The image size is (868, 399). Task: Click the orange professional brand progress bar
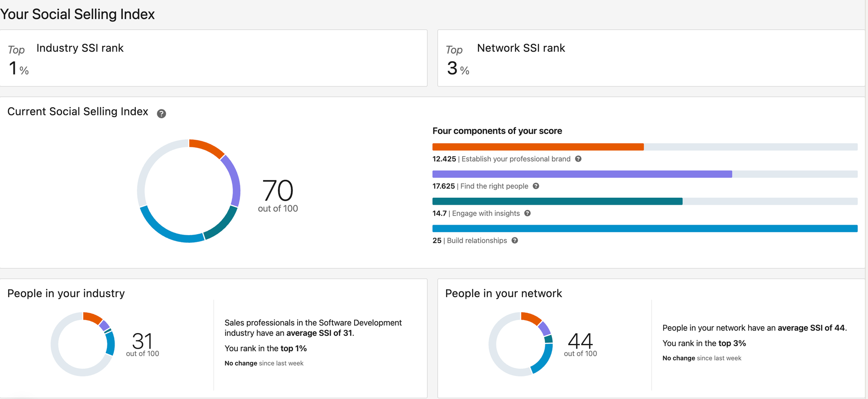tap(538, 147)
